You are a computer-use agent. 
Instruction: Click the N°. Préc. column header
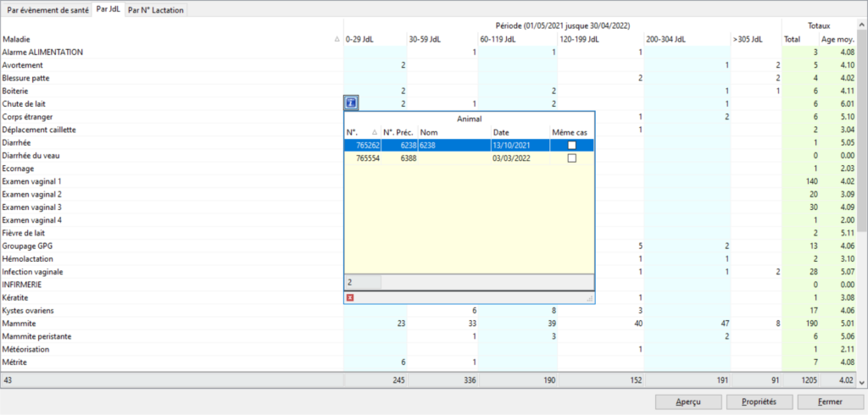tap(398, 132)
